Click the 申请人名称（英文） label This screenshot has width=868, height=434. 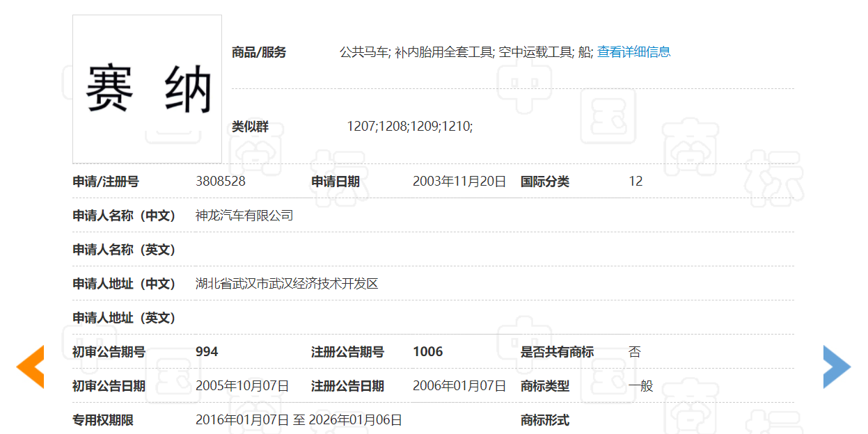(125, 250)
